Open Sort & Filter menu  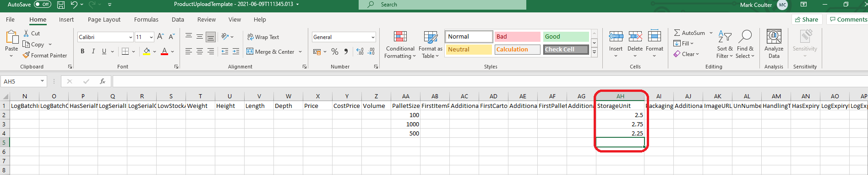pos(725,45)
